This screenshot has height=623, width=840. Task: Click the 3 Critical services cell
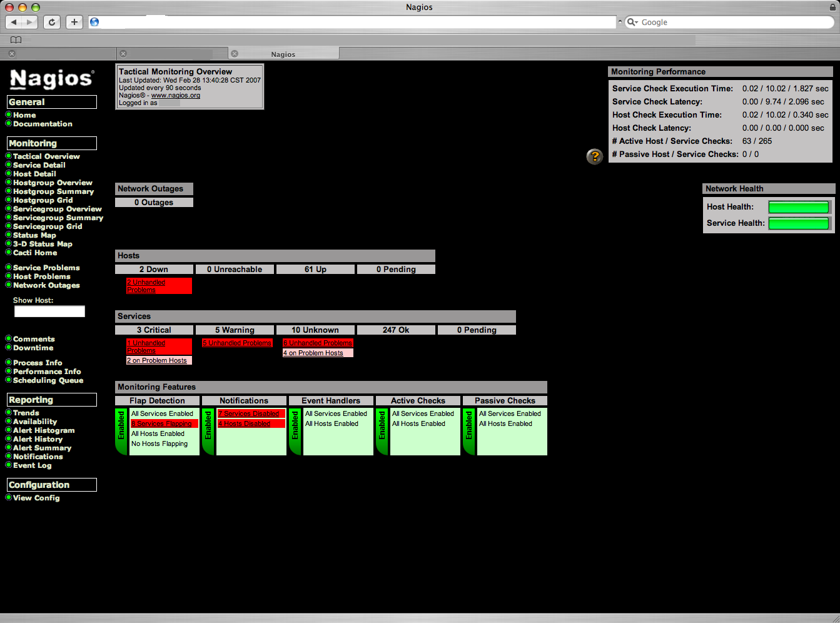(x=154, y=330)
